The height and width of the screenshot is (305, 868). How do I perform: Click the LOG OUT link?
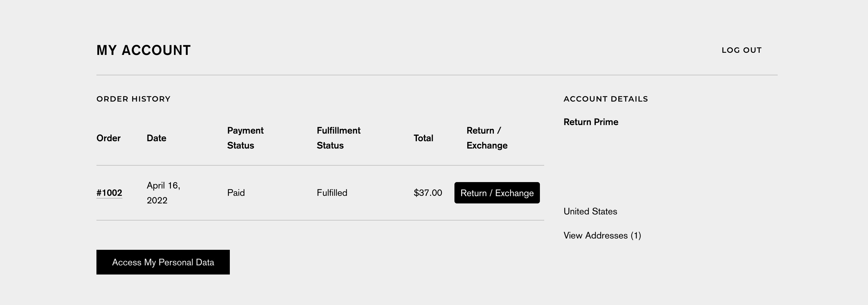coord(741,50)
